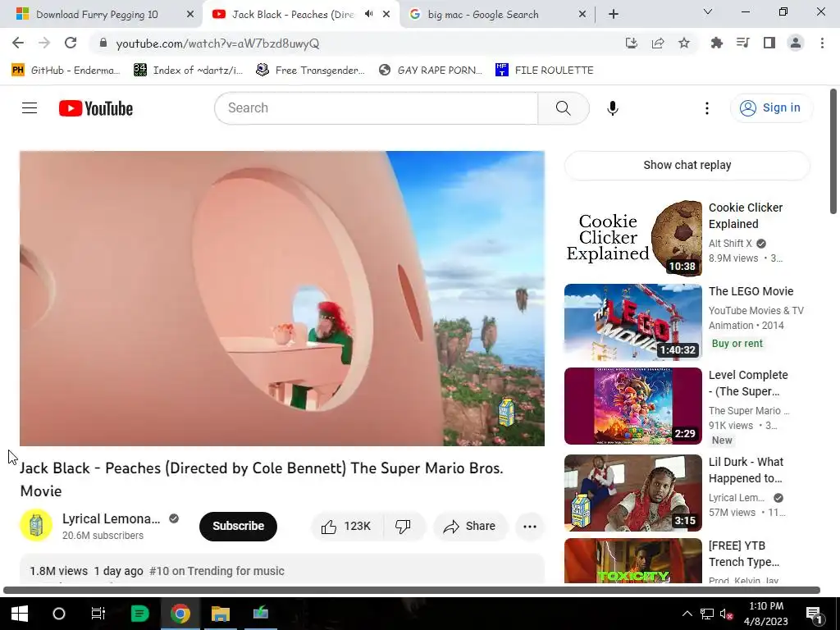This screenshot has height=630, width=840.
Task: Open Index of ~dartz bookmark
Action: point(189,71)
